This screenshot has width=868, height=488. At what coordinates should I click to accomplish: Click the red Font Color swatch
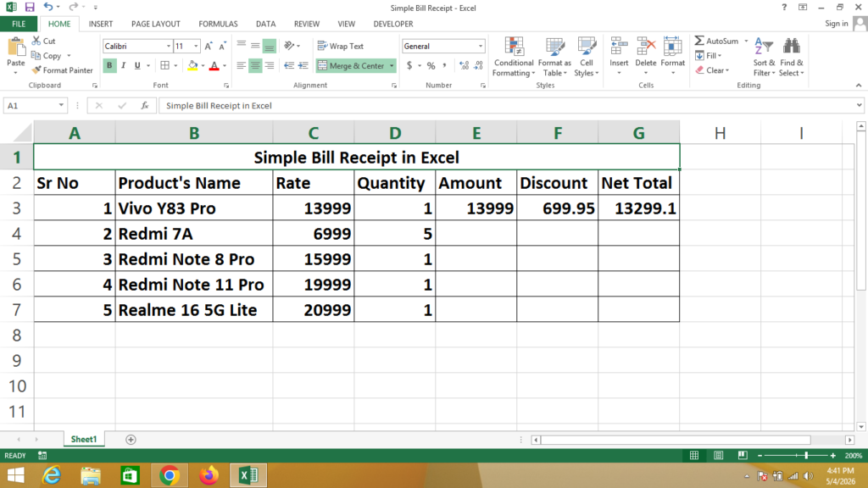(x=214, y=65)
